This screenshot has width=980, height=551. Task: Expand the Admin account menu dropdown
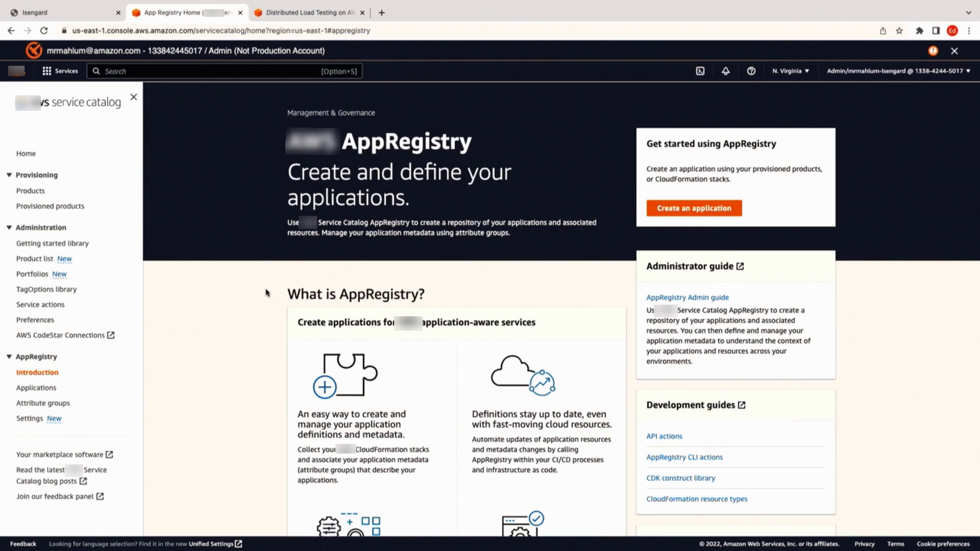(898, 71)
